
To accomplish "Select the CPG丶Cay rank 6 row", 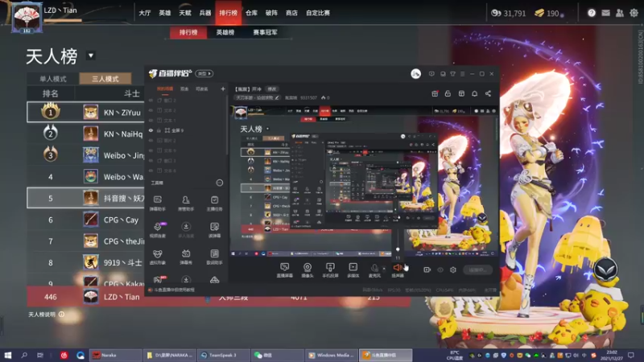I will pyautogui.click(x=86, y=220).
